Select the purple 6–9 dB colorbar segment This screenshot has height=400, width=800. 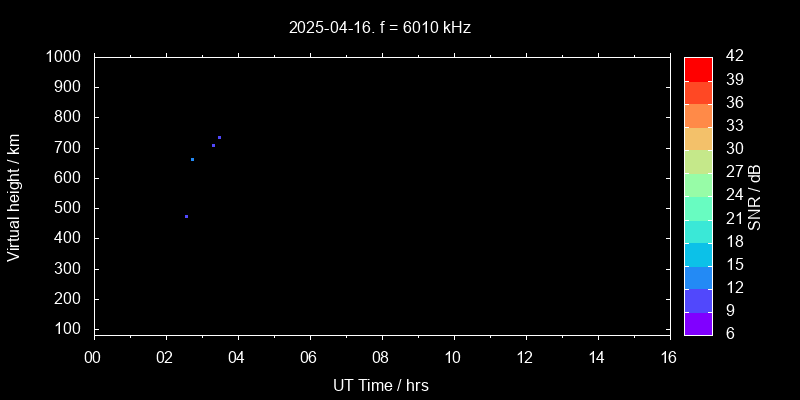(698, 323)
